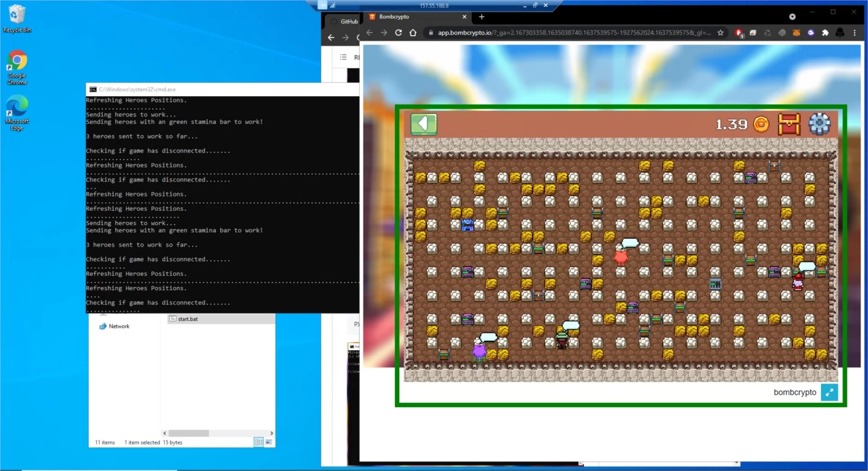
Task: Click Explorer horizontal scrollbar right arrow
Action: (x=272, y=433)
